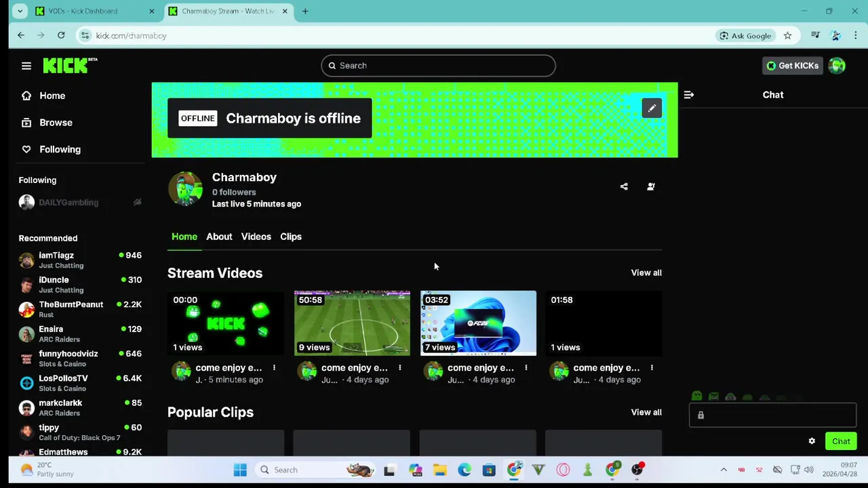
Task: Click the follow user icon
Action: click(651, 186)
